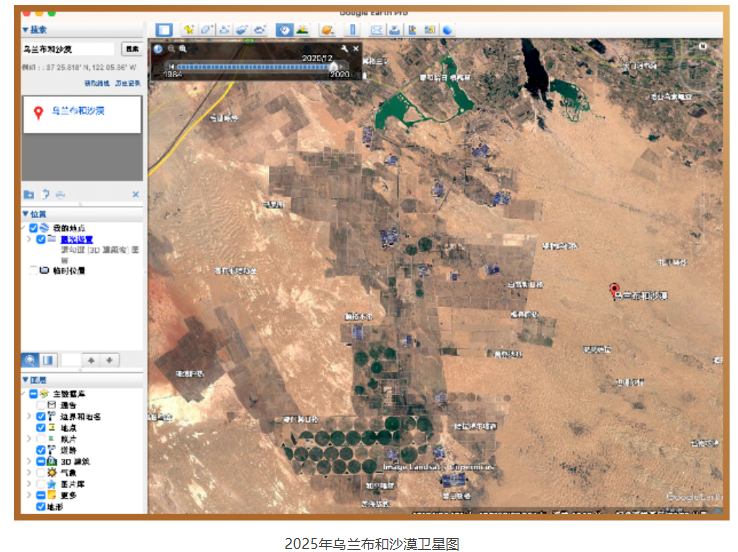Select the Add Polygon tool
Image resolution: width=738 pixels, height=552 pixels.
click(x=206, y=30)
